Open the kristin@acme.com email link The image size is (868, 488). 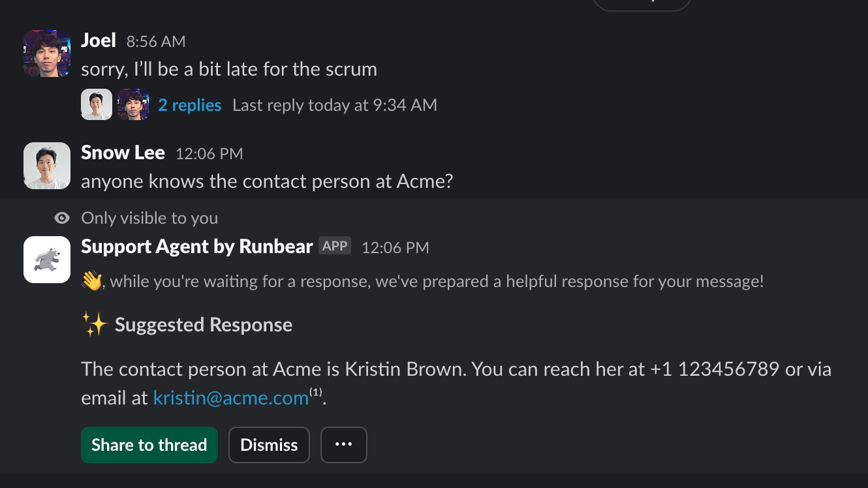click(230, 398)
